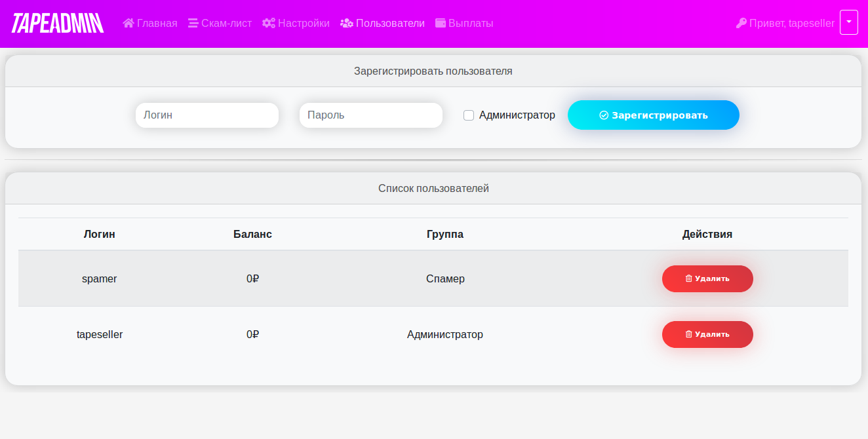Open the Пользователи tab in navbar
This screenshot has width=868, height=439.
389,23
